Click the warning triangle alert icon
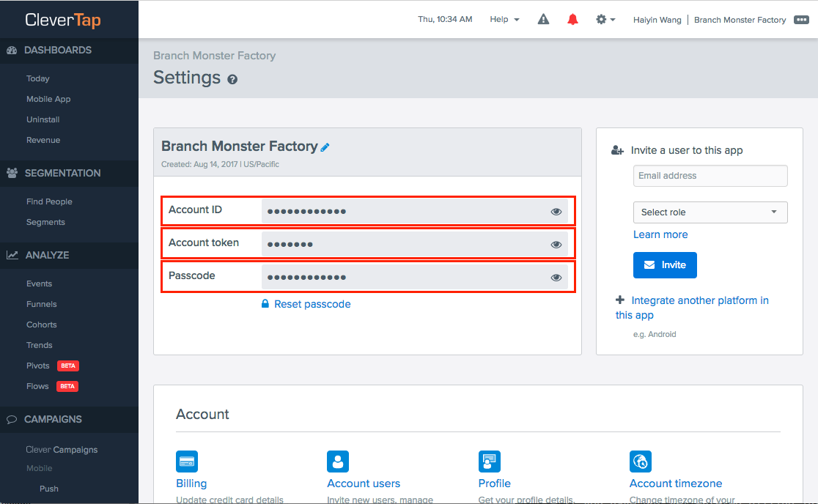The image size is (818, 504). click(x=543, y=19)
